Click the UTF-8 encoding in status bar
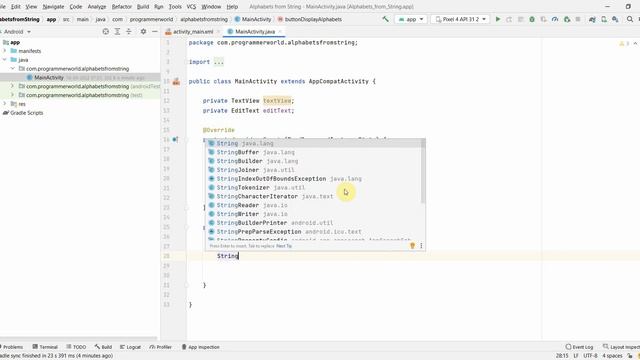 click(590, 356)
